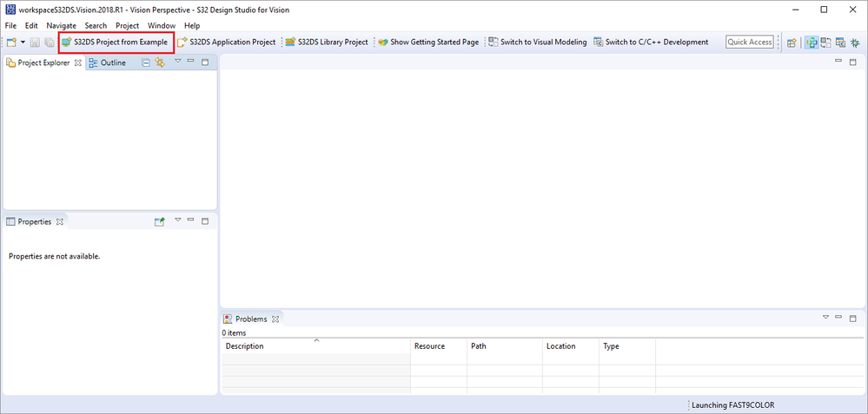The image size is (868, 414).
Task: Click into the Quick Access field
Action: tap(750, 42)
